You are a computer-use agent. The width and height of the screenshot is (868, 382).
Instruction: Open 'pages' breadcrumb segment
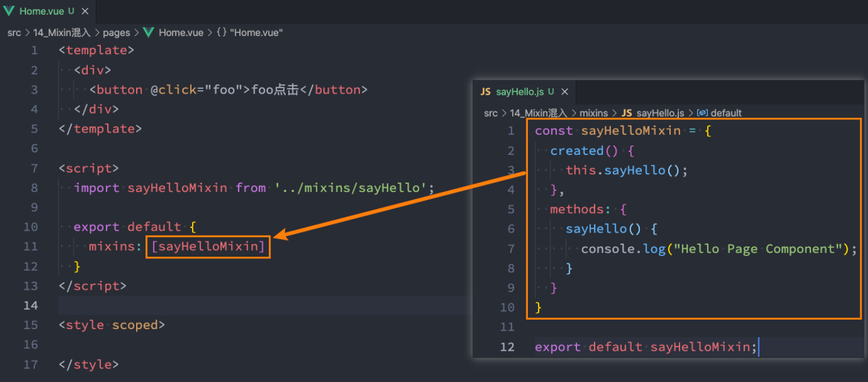point(116,33)
